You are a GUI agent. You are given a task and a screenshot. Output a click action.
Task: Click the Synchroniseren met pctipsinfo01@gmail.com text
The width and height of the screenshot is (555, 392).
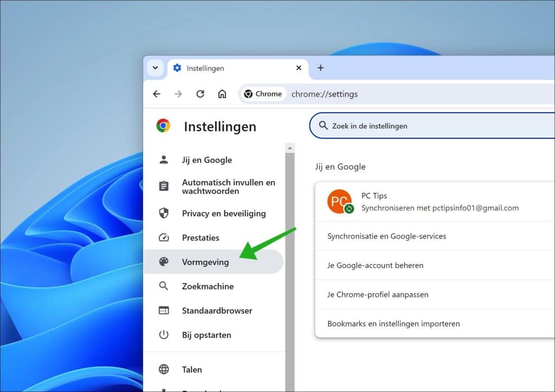click(x=440, y=208)
